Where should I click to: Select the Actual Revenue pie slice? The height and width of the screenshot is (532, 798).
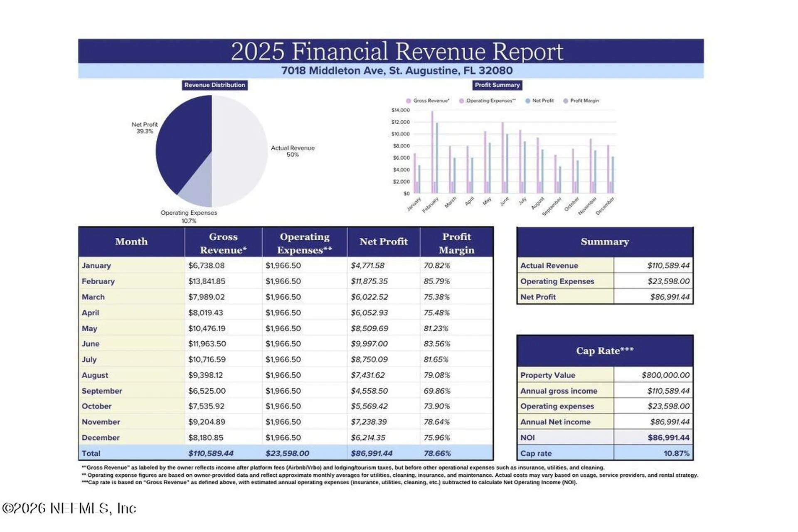(240, 151)
